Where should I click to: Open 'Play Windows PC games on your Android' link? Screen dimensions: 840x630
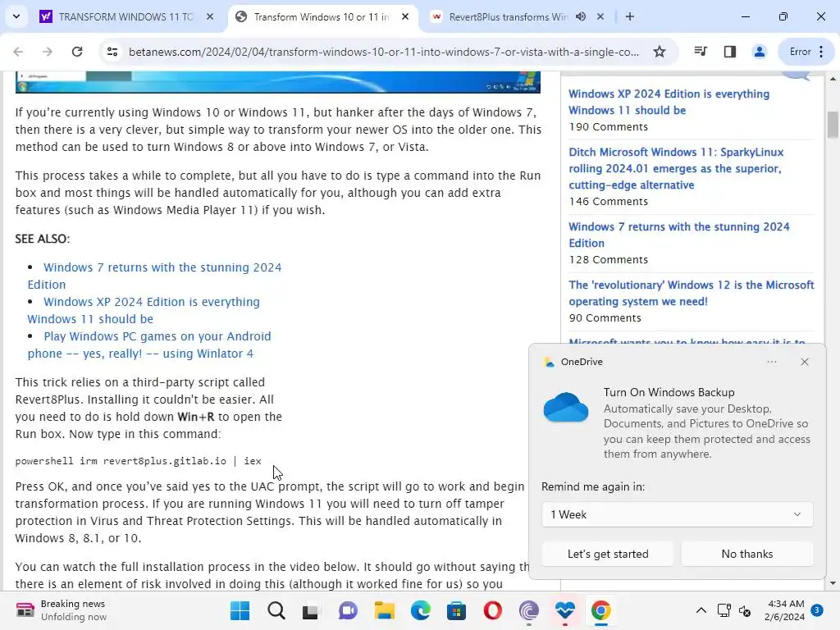pos(149,345)
